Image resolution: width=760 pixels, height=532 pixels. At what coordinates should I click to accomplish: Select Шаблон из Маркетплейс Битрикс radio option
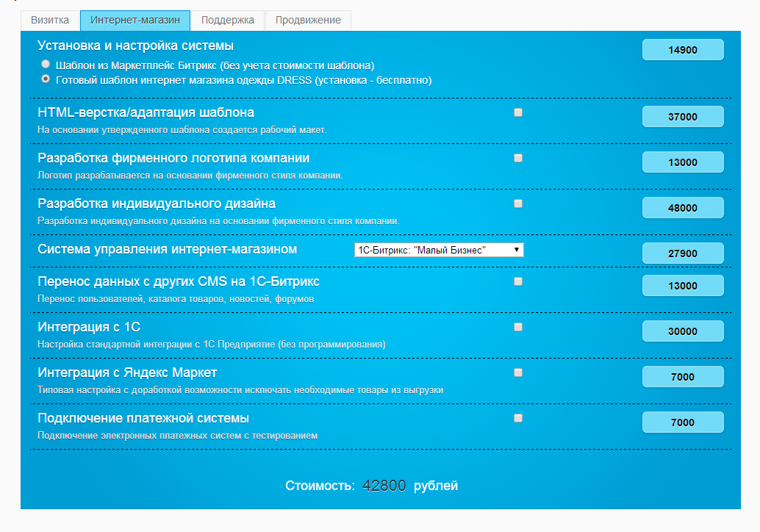click(x=46, y=65)
